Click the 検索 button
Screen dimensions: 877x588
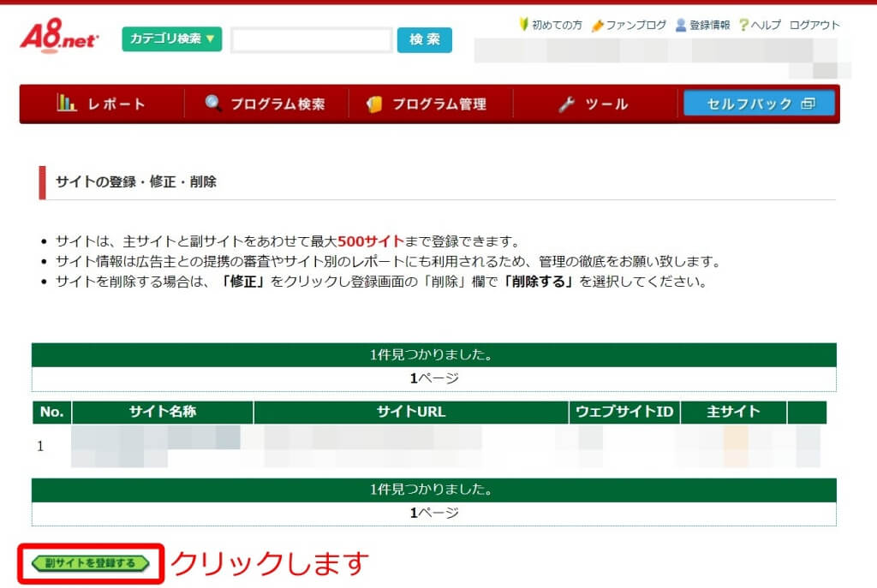click(425, 39)
